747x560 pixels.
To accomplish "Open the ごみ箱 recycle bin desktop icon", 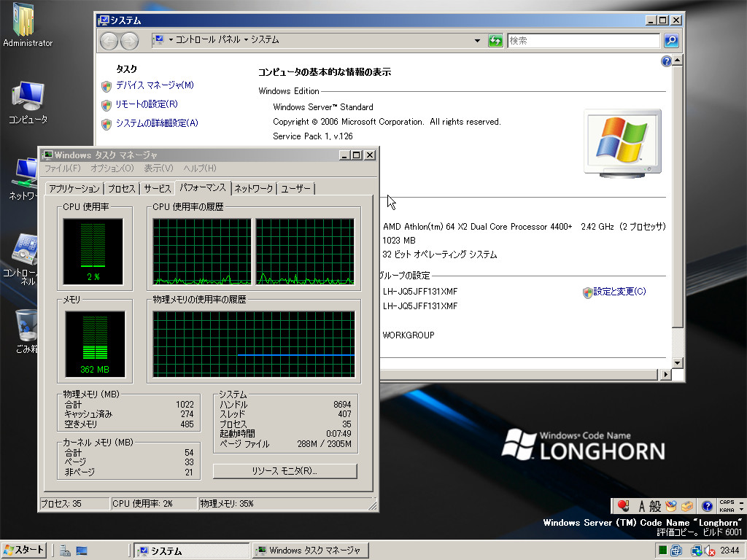I will click(x=27, y=328).
